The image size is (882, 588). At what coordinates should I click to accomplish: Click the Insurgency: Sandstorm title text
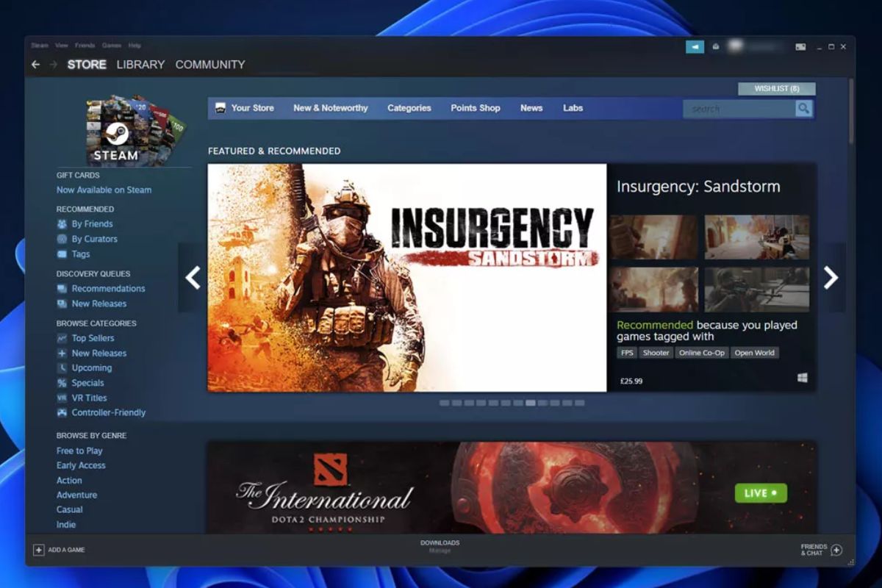click(x=698, y=187)
